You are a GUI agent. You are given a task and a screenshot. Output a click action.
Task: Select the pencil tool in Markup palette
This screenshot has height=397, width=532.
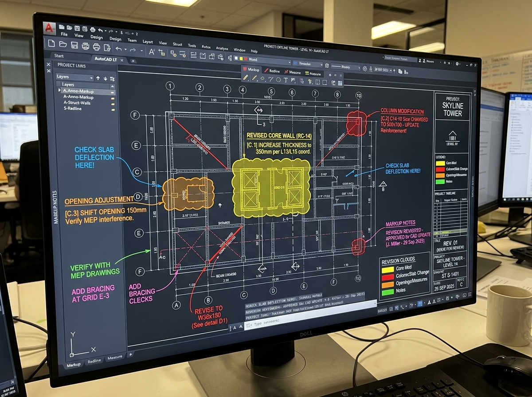coord(246,78)
